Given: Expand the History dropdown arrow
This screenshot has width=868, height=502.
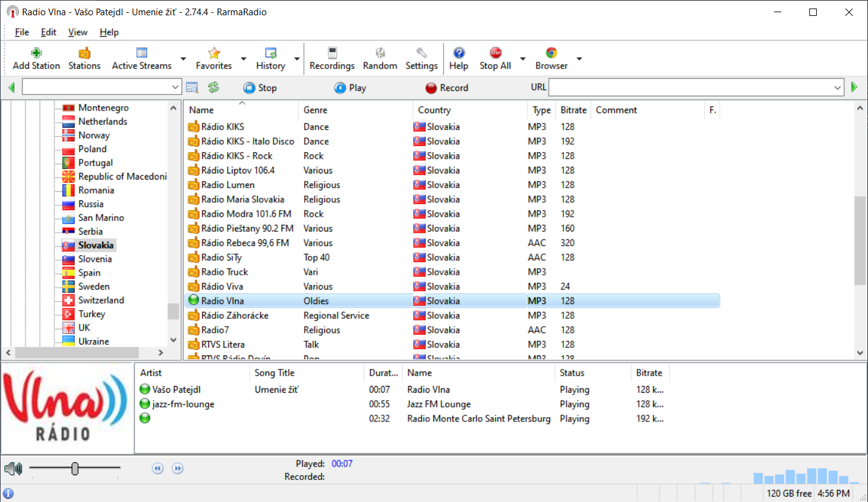Looking at the screenshot, I should point(297,59).
